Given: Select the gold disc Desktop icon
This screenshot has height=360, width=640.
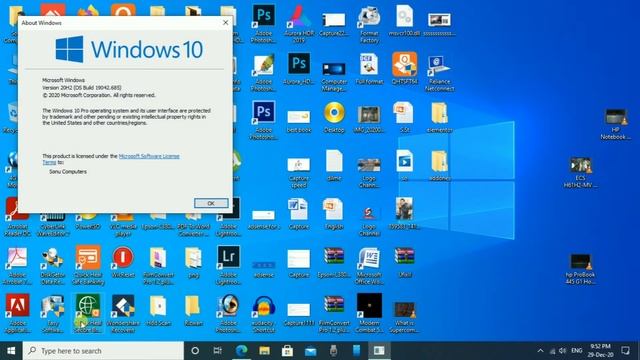Looking at the screenshot, I should tap(334, 118).
